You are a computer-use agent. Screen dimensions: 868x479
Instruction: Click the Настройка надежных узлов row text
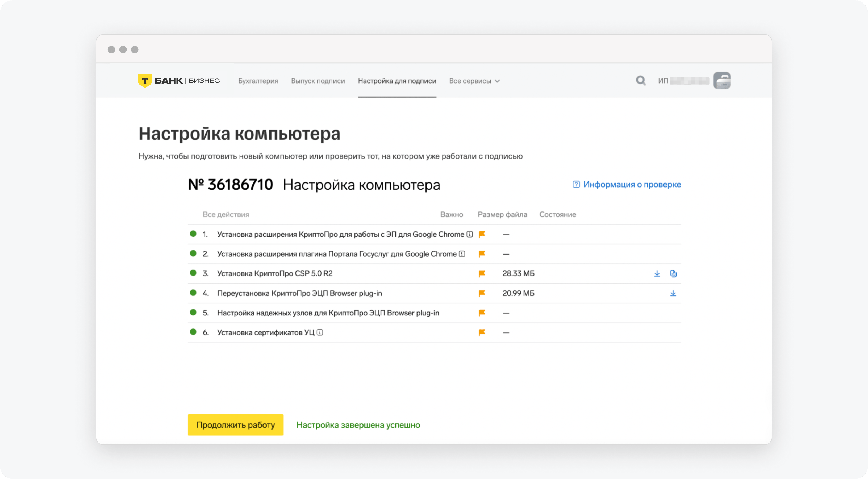[328, 313]
